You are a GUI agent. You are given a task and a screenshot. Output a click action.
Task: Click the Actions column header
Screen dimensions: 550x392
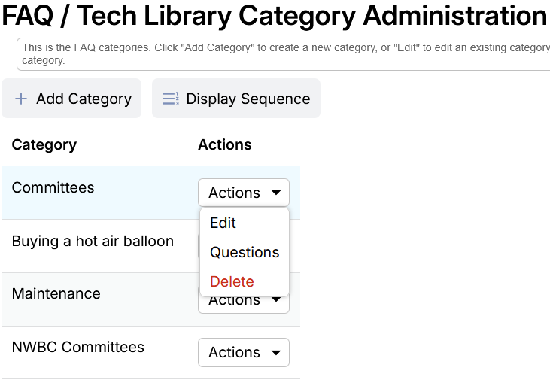[224, 145]
